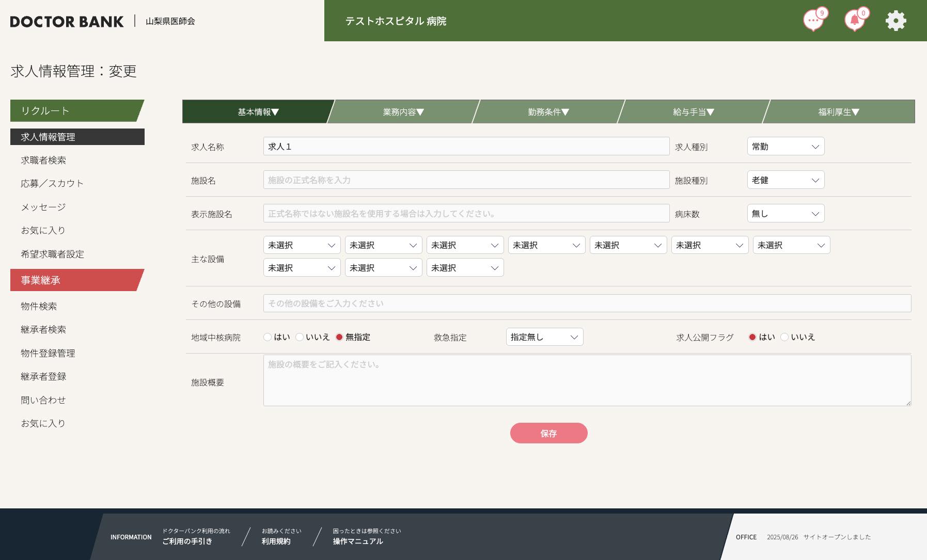This screenshot has width=927, height=560.
Task: Open the 操作マニュアル footer link
Action: [358, 541]
